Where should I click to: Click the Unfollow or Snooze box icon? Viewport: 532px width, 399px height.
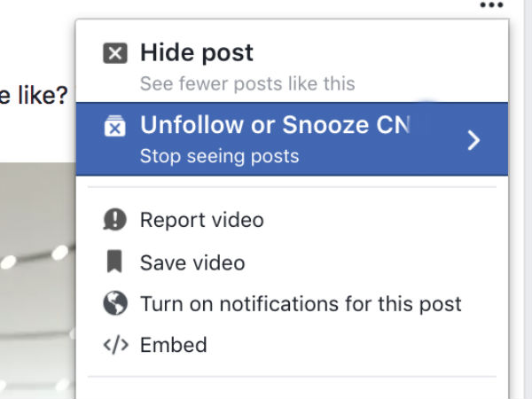[115, 127]
